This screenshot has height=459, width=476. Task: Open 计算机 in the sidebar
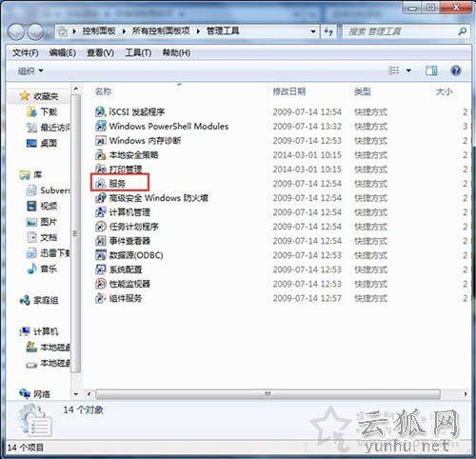click(x=39, y=331)
